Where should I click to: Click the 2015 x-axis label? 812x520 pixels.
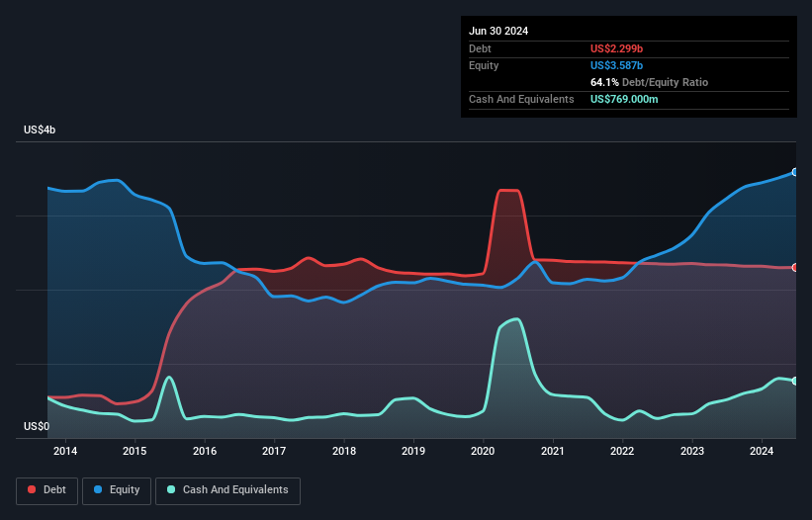coord(135,451)
